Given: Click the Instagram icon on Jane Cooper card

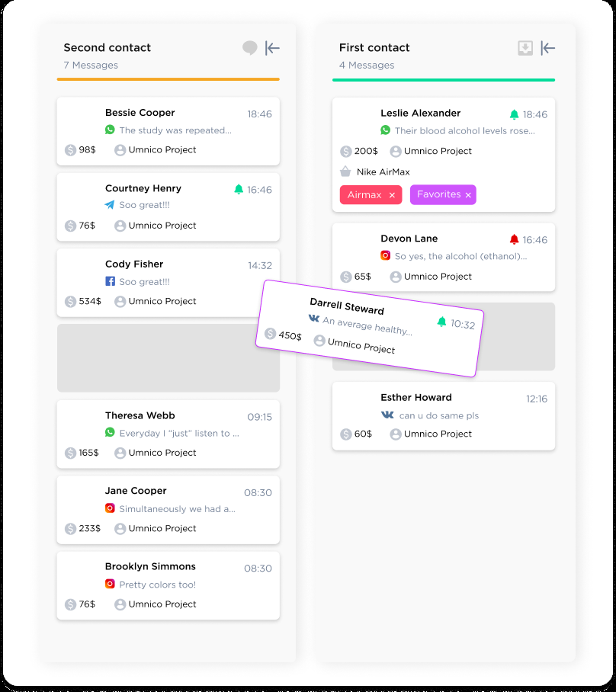Looking at the screenshot, I should [110, 508].
